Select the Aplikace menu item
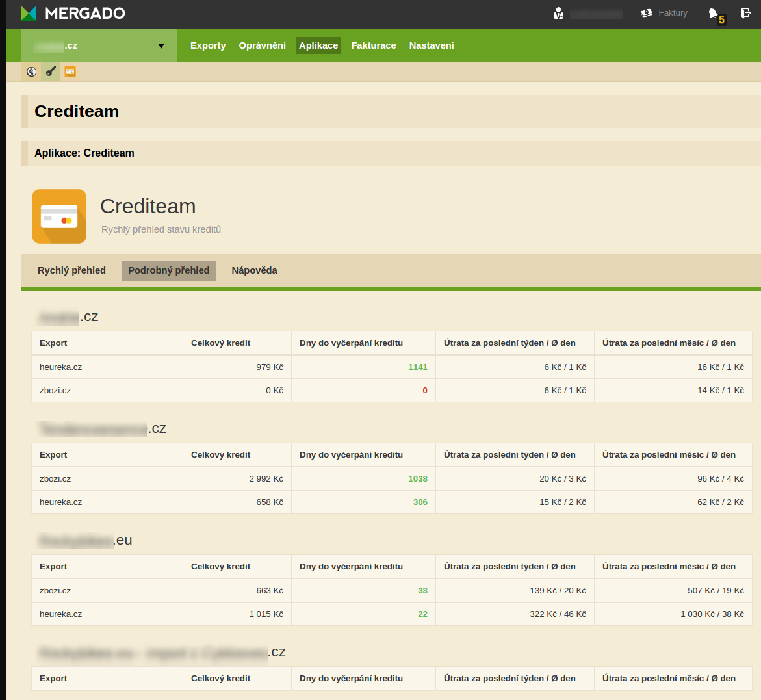This screenshot has height=700, width=761. tap(318, 45)
